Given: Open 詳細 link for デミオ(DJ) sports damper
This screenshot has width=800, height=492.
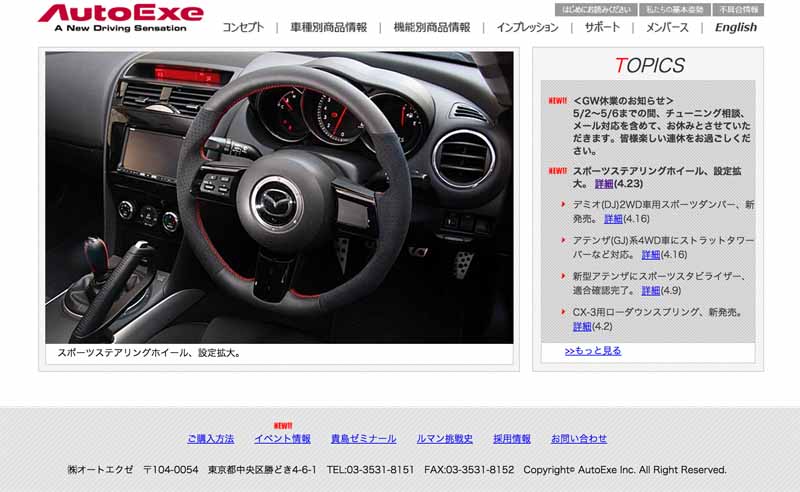Looking at the screenshot, I should click(613, 219).
